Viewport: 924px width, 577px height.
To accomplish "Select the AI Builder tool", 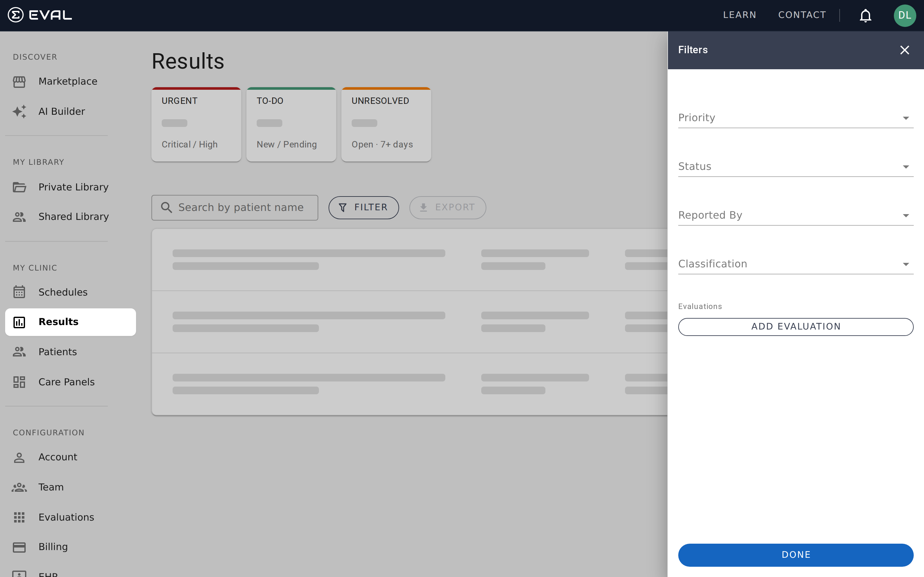I will pyautogui.click(x=62, y=111).
